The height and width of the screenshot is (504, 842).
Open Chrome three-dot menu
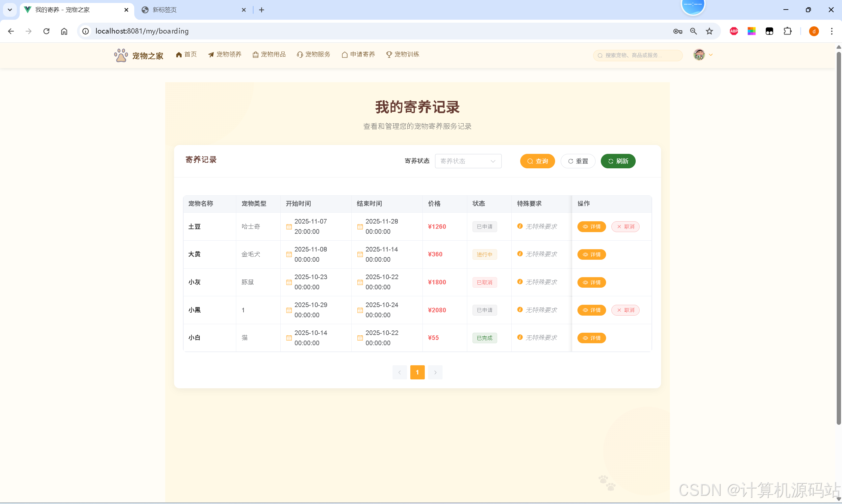click(832, 31)
